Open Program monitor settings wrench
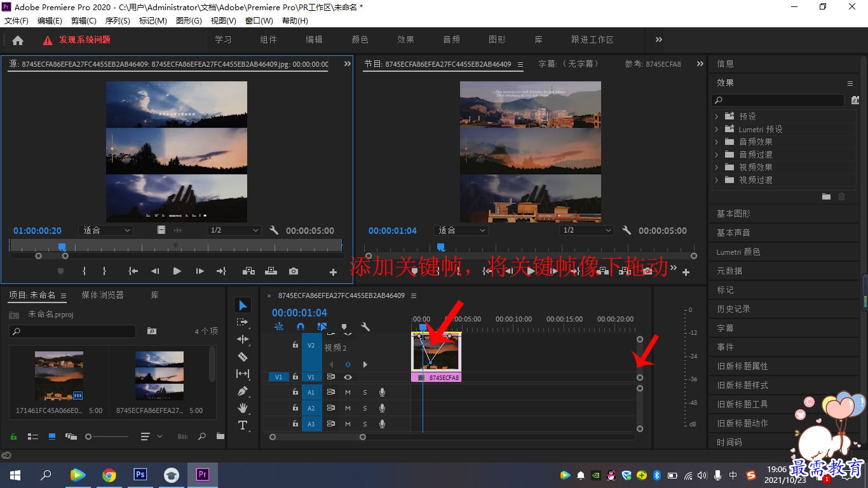 pyautogui.click(x=626, y=230)
